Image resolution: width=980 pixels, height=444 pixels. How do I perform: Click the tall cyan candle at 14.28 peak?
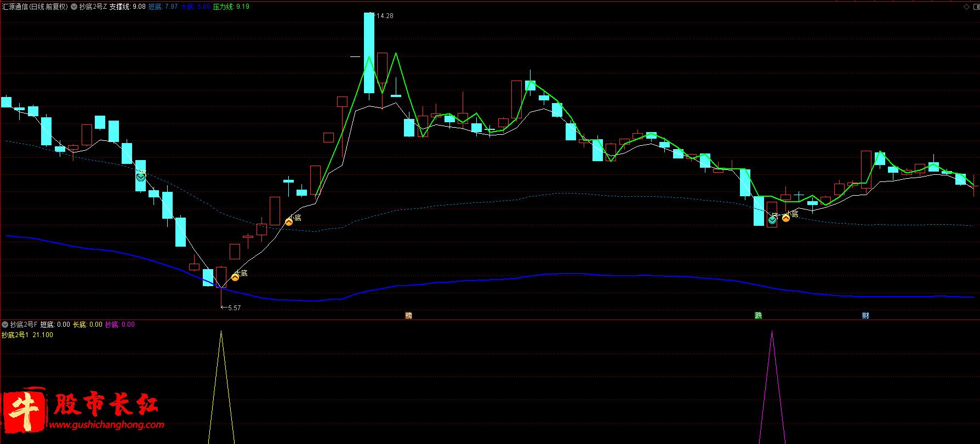click(x=369, y=53)
